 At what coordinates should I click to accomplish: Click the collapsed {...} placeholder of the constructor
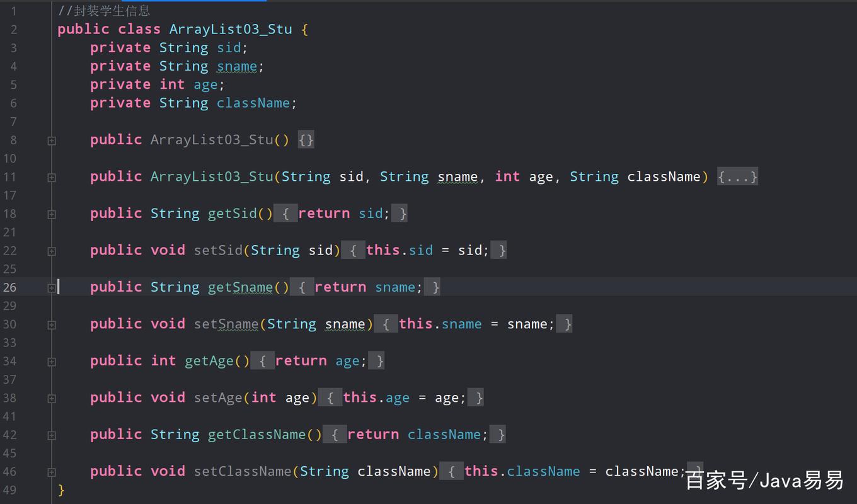(737, 177)
